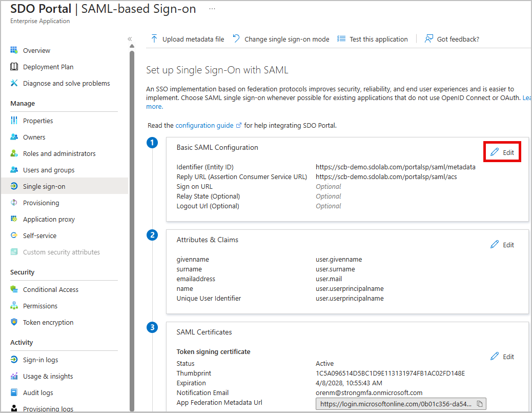Screen dimensions: 532x413
Task: Click the Test this application list icon
Action: coord(341,38)
